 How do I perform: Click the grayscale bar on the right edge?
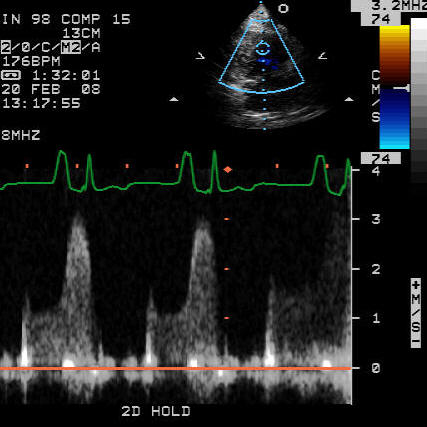tap(419, 100)
